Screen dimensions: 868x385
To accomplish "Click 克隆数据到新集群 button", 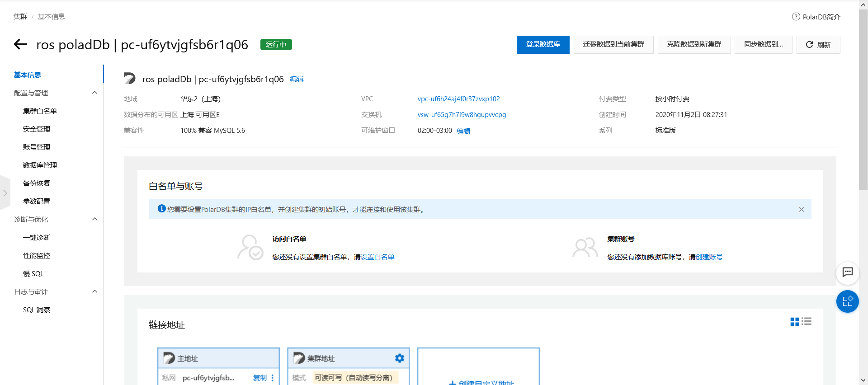I will click(694, 44).
